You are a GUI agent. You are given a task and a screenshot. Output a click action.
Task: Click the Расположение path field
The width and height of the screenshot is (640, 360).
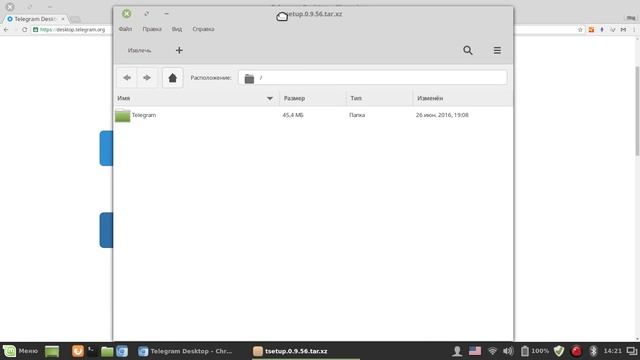tap(373, 78)
